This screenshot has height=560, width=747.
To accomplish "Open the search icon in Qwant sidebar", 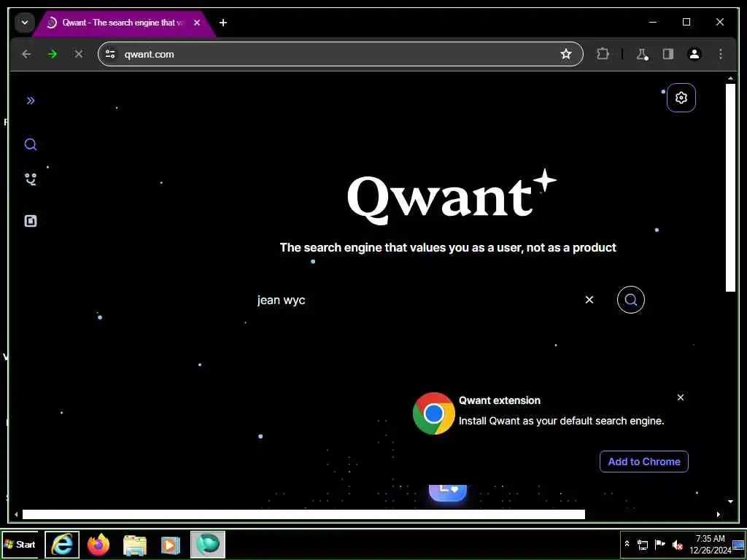I will pos(31,144).
